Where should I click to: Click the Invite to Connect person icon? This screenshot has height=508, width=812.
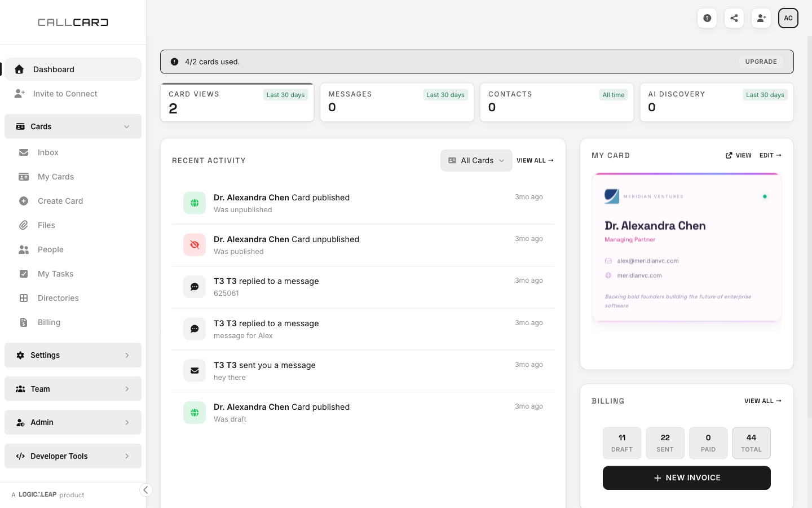point(20,94)
